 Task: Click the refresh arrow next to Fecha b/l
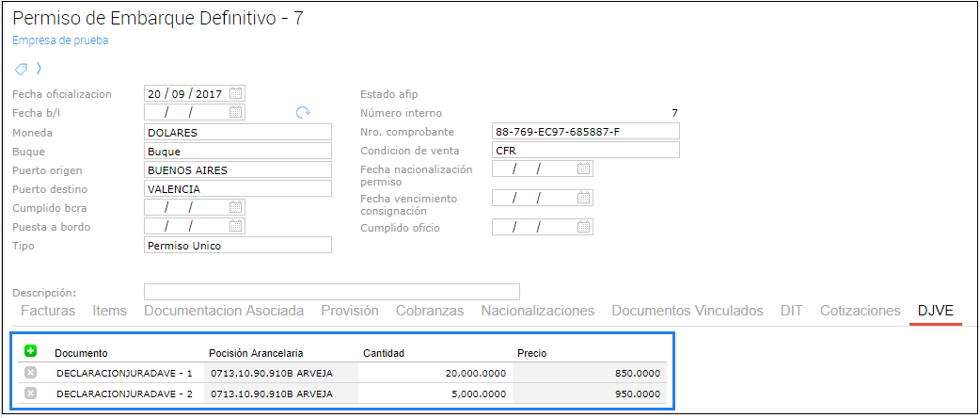click(x=303, y=113)
